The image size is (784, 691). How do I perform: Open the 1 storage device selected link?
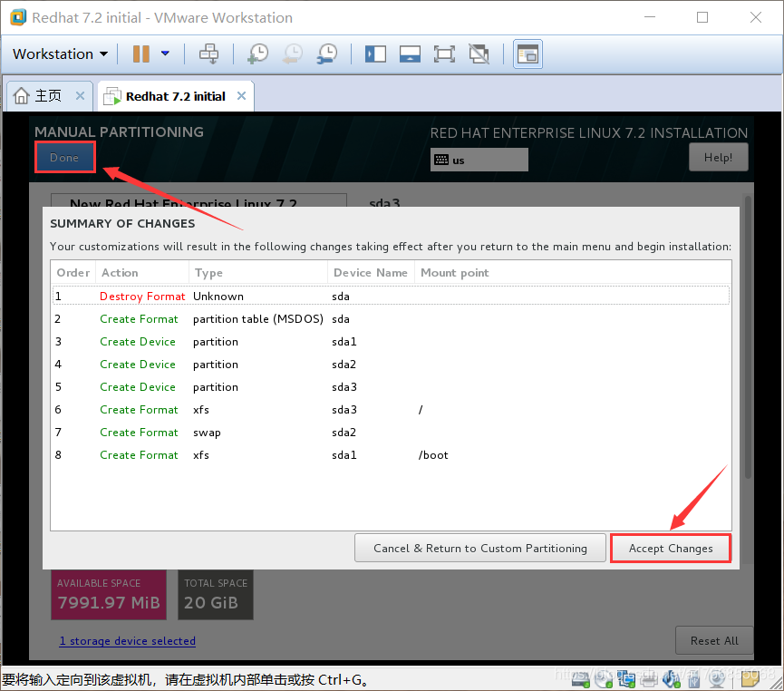pos(128,640)
